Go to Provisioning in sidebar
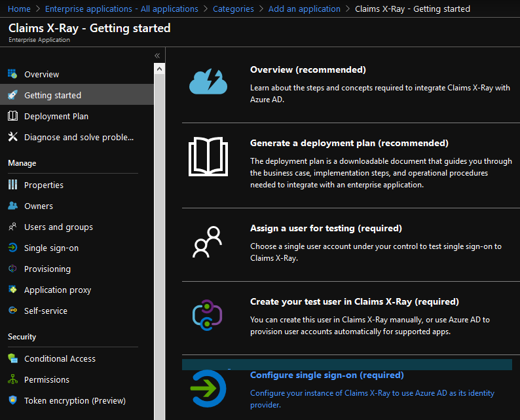The width and height of the screenshot is (520, 420). (47, 269)
